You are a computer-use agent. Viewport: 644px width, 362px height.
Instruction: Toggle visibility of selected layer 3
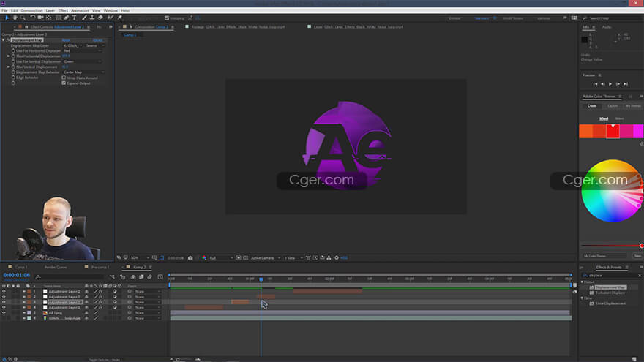coord(4,302)
